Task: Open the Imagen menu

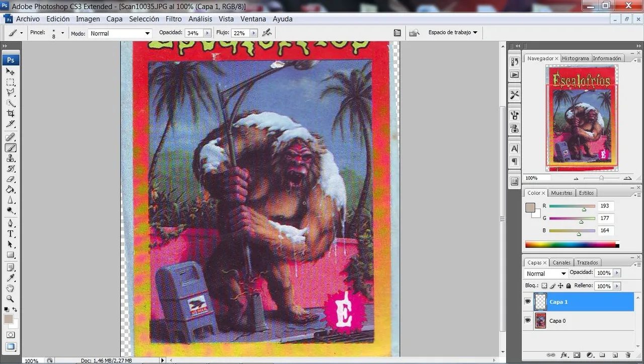Action: point(88,19)
